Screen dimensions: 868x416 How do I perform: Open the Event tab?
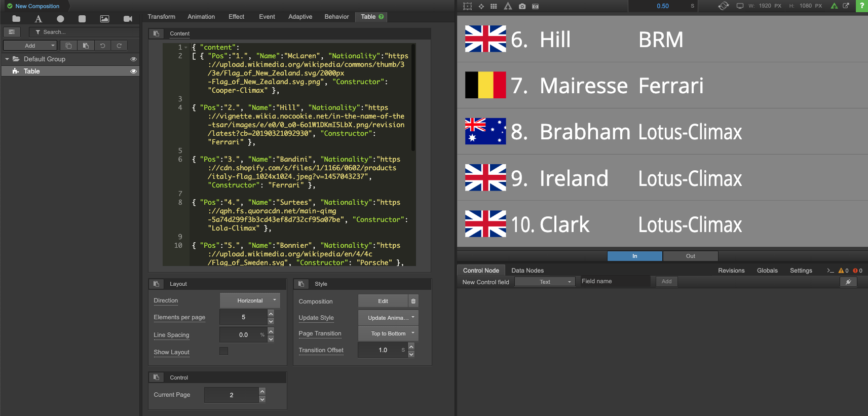coord(267,17)
